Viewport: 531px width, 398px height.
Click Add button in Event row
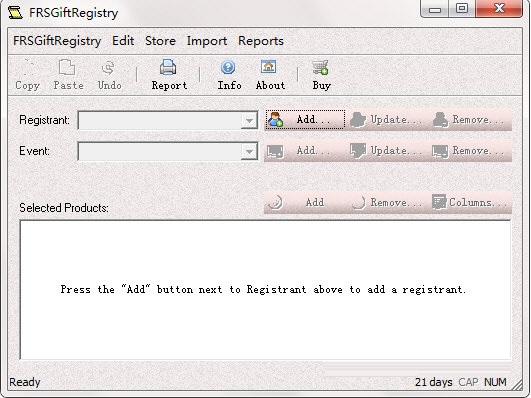pos(305,150)
